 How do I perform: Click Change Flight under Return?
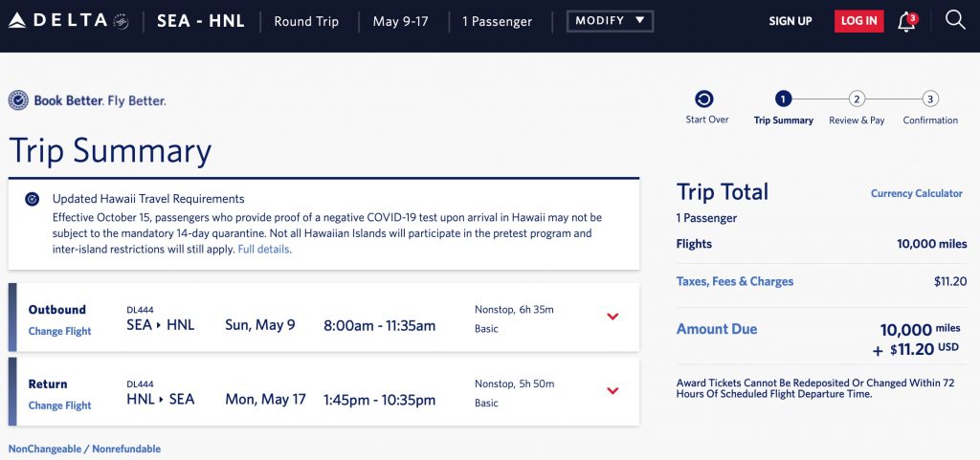(x=59, y=405)
